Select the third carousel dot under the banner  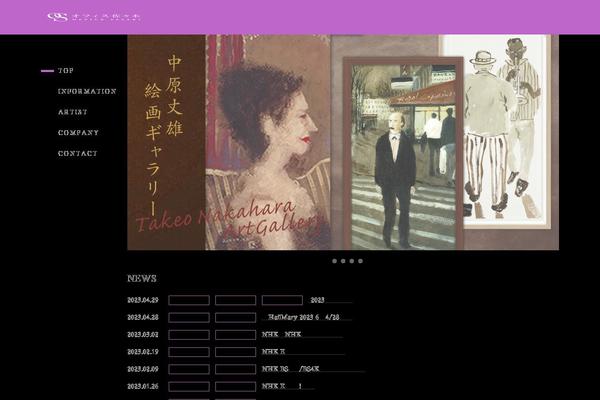352,261
